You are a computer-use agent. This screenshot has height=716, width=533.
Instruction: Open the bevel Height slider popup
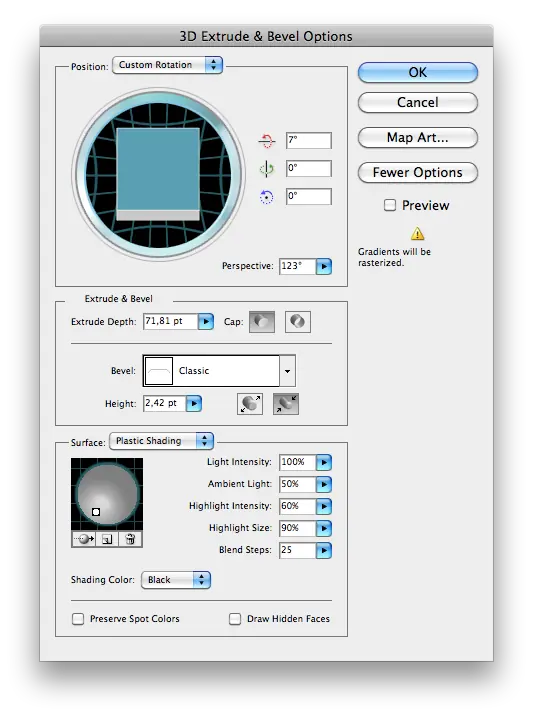tap(194, 404)
